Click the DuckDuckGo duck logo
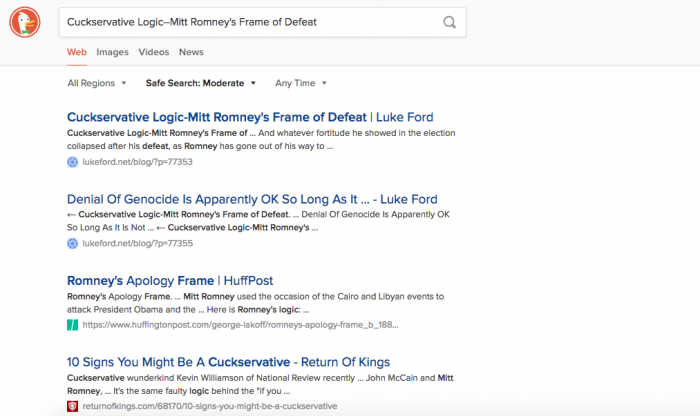Screen dimensions: 700x416 tap(25, 22)
